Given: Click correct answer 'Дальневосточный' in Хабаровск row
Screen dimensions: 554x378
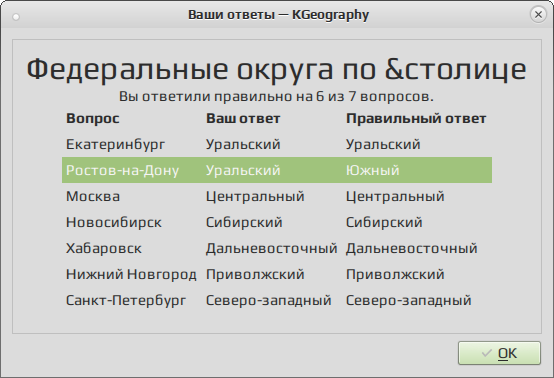Looking at the screenshot, I should pyautogui.click(x=412, y=249).
